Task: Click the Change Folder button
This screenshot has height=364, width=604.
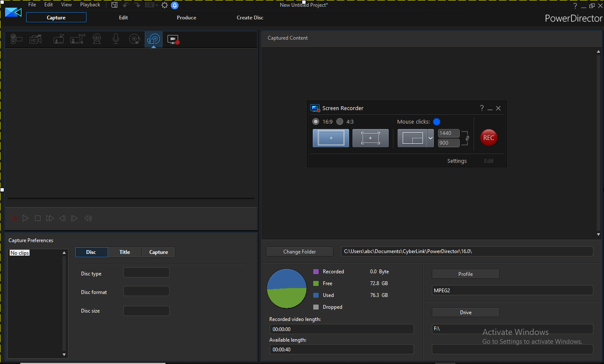Action: [300, 252]
